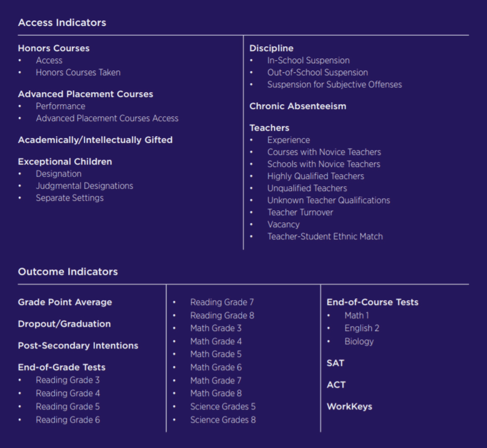Open Biology end-of-course test
487x448 pixels.
pyautogui.click(x=359, y=342)
